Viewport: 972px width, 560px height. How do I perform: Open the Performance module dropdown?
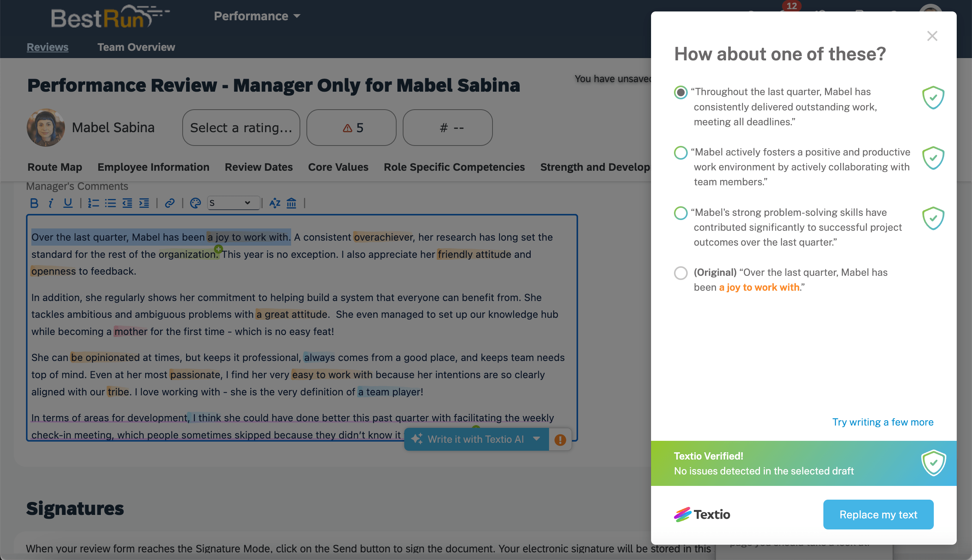[257, 16]
